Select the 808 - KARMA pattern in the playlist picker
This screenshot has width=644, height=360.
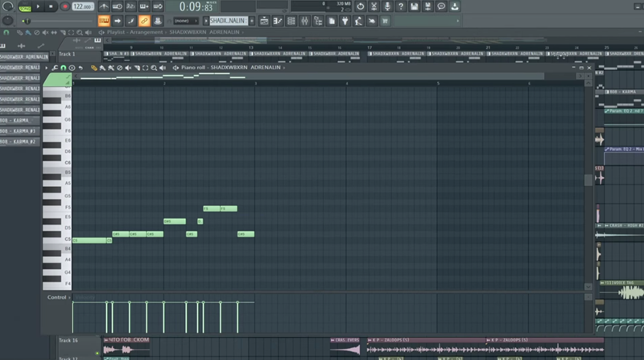19,121
